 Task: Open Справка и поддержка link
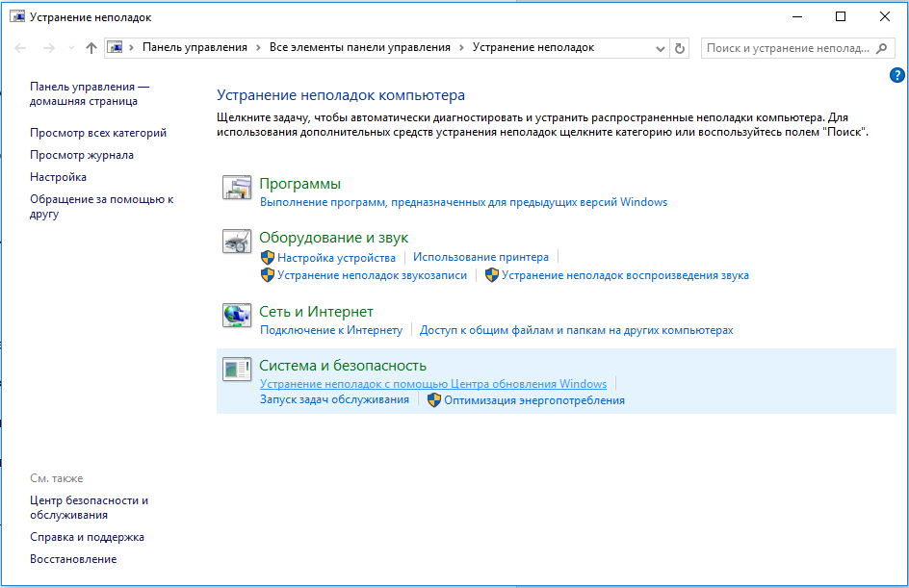coord(87,537)
